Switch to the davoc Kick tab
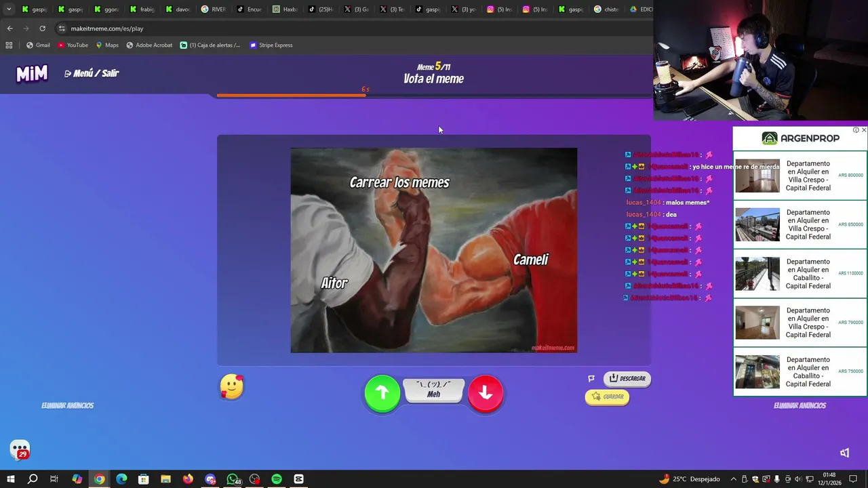868x488 pixels. pos(178,9)
